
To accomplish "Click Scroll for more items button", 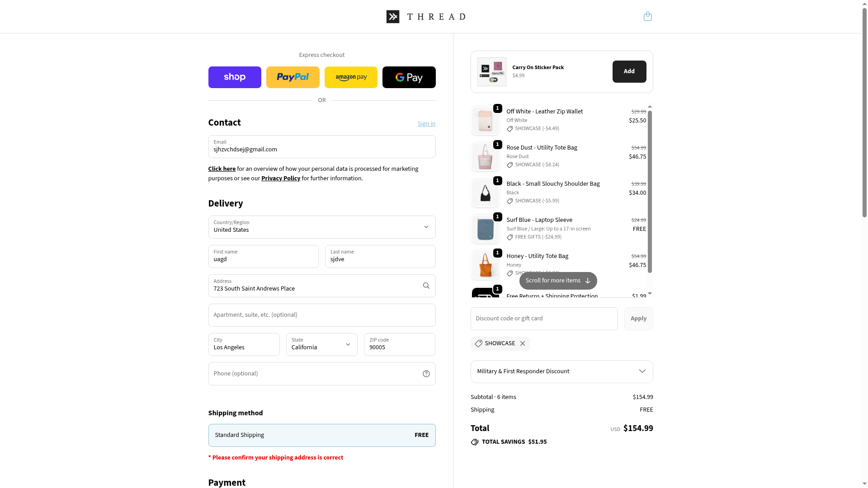I will pos(558,281).
